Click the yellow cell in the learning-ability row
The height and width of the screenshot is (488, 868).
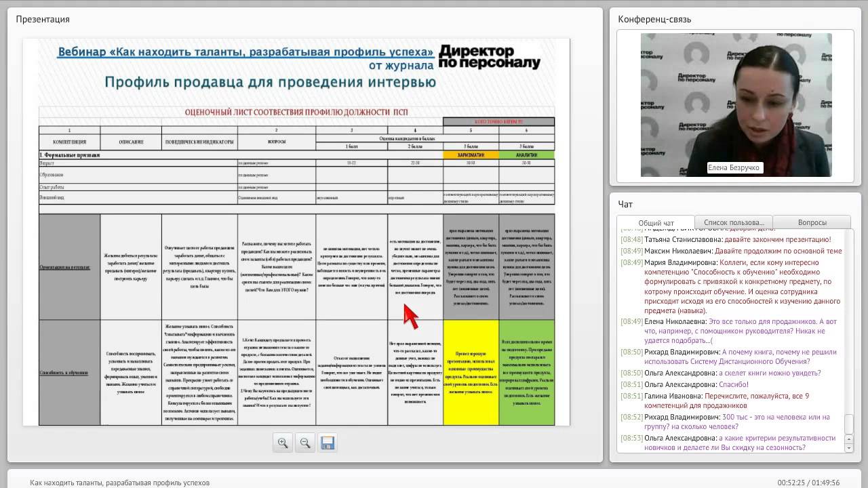pyautogui.click(x=471, y=373)
